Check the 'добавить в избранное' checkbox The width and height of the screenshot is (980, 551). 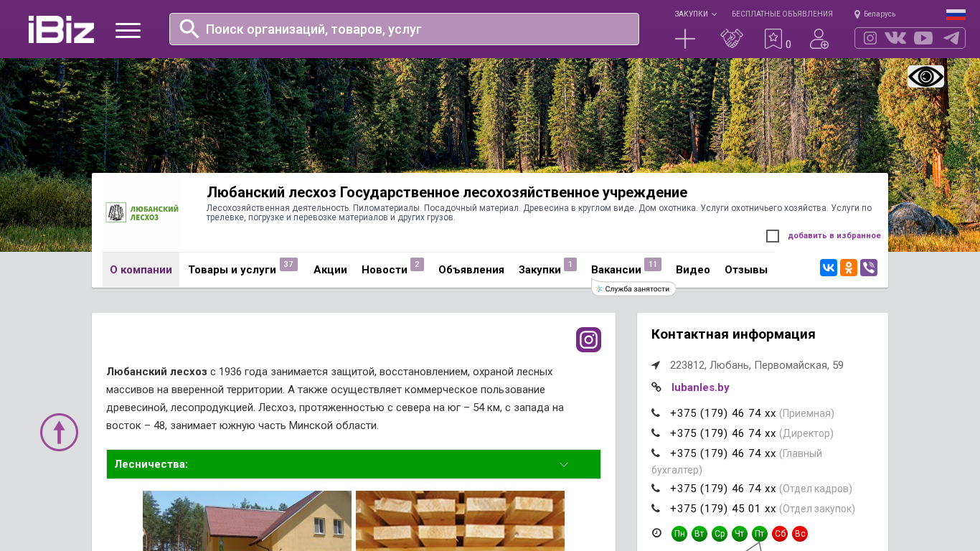tap(773, 236)
